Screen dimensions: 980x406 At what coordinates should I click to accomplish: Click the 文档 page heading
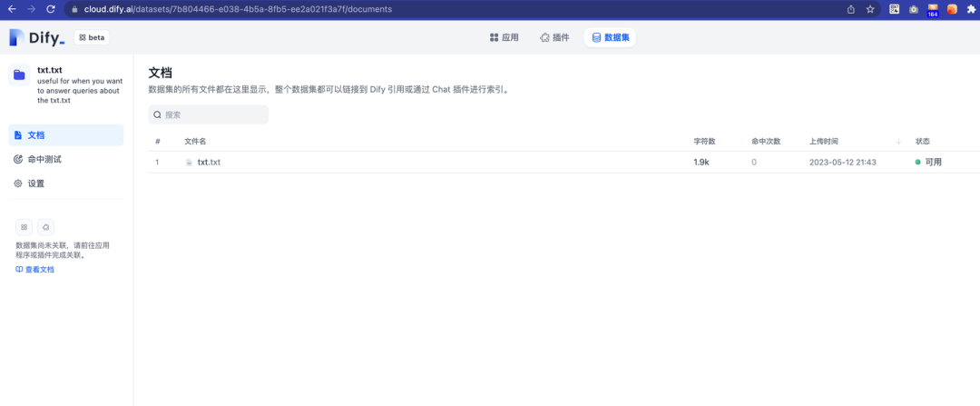click(160, 73)
